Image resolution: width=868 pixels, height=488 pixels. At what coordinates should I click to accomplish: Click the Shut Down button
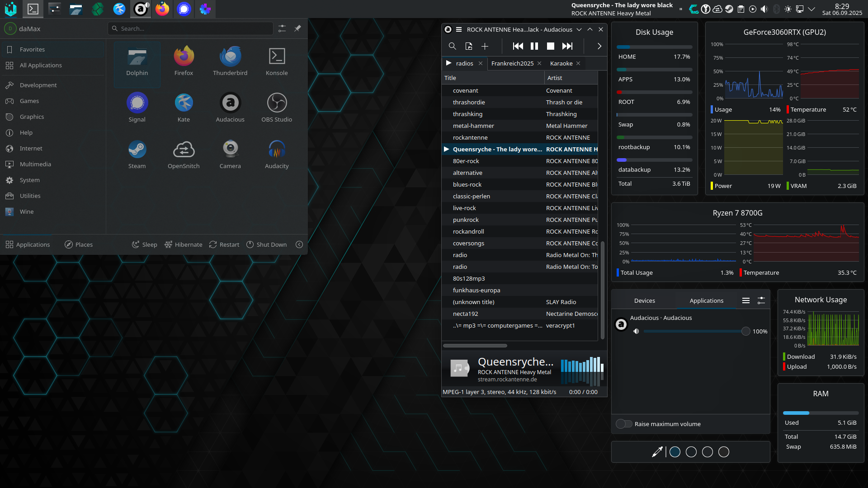click(x=267, y=244)
